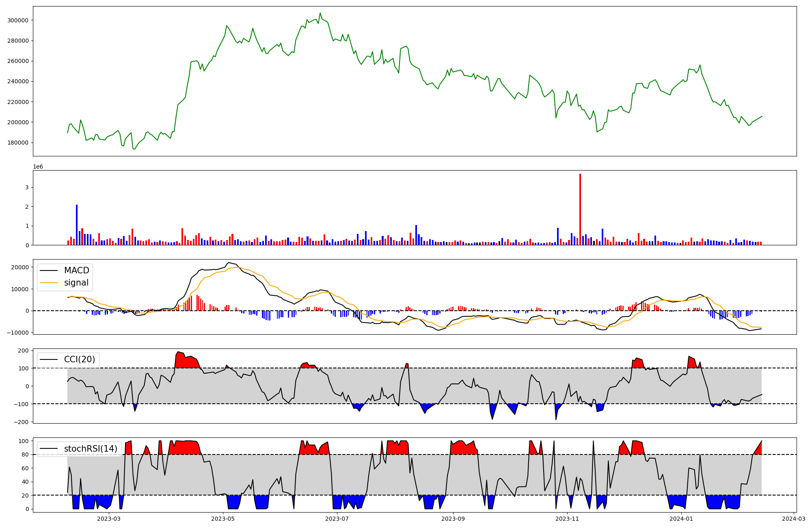Click the orange signal legend line sample

(x=50, y=283)
